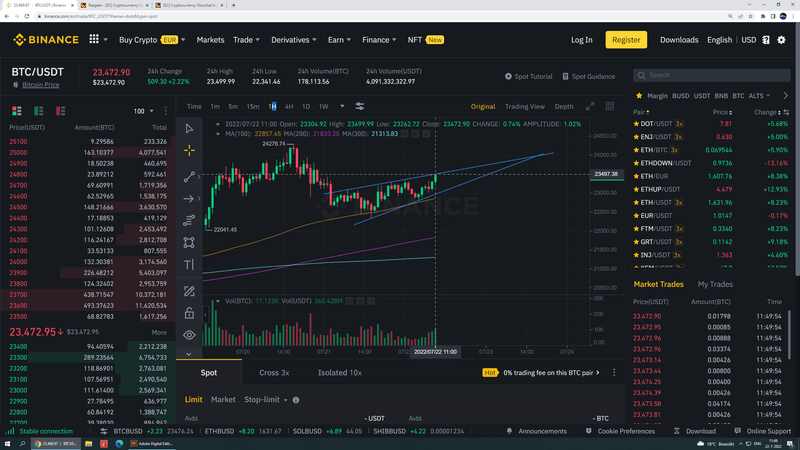The height and width of the screenshot is (450, 800).
Task: Expand more chart time intervals dropdown
Action: click(342, 106)
